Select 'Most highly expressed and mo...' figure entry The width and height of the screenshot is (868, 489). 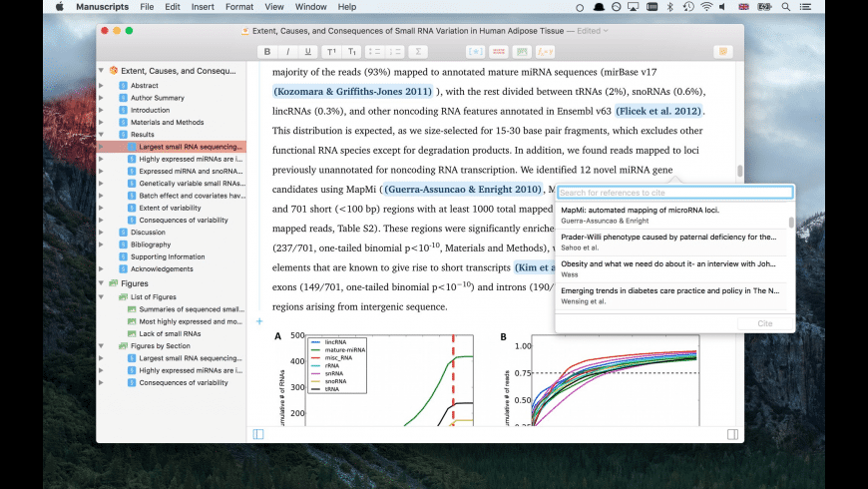191,321
